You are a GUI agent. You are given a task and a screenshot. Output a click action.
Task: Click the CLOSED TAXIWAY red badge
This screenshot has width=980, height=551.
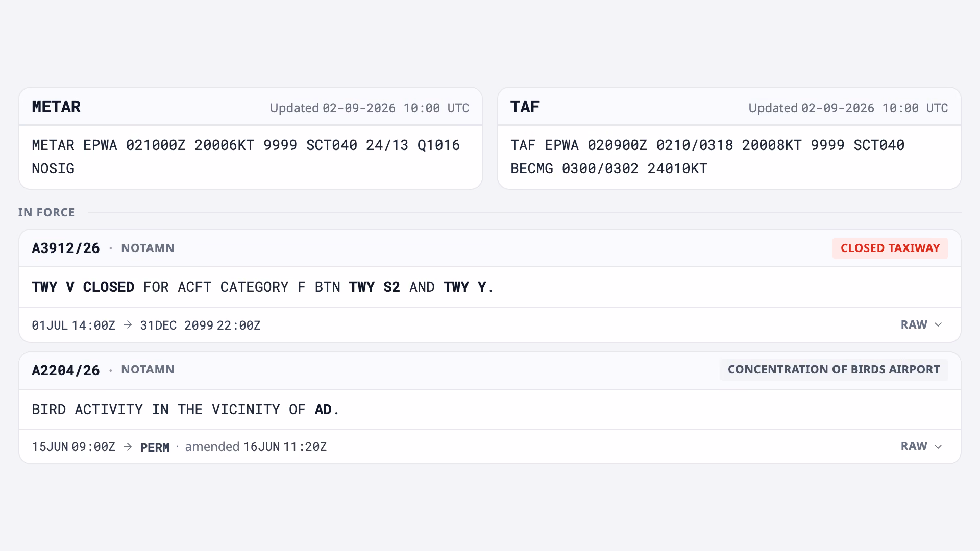tap(890, 248)
